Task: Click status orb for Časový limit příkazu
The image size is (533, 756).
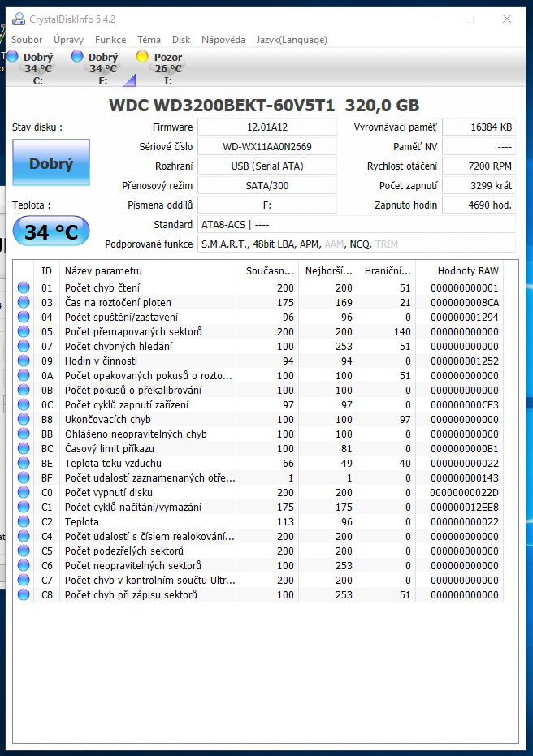Action: tap(24, 448)
